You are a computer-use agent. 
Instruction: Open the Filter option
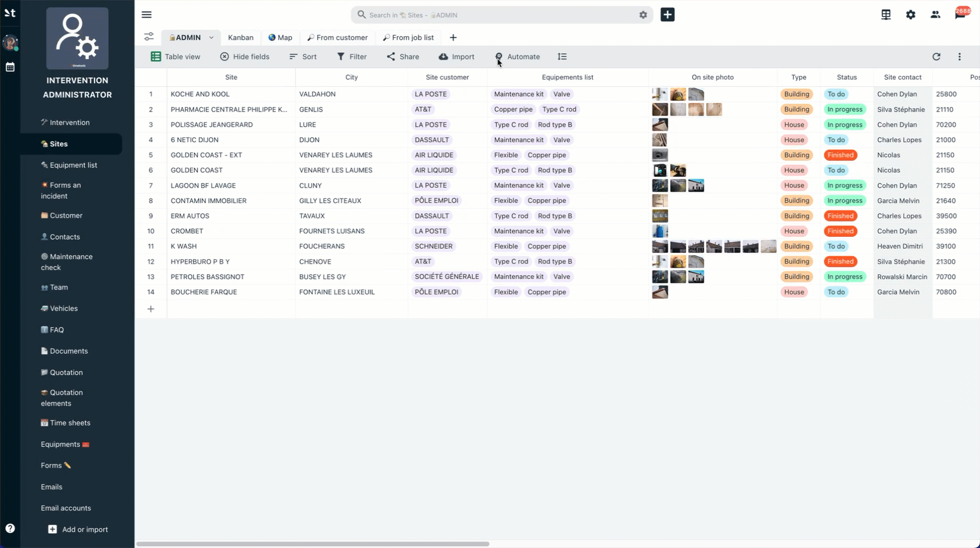(x=351, y=57)
